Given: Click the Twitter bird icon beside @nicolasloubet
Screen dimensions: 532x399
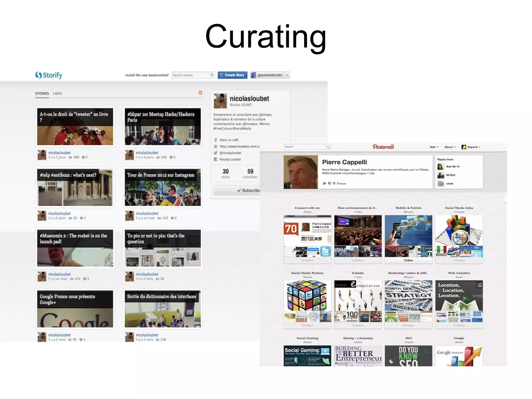Looking at the screenshot, I should coord(215,153).
